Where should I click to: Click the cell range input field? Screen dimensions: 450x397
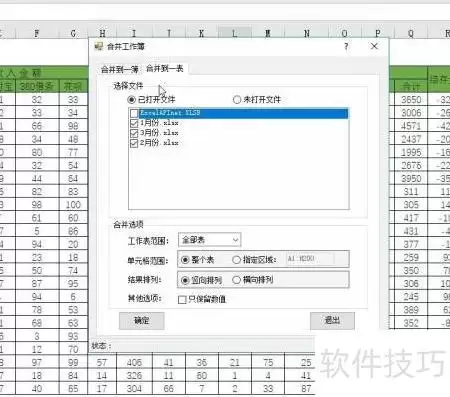tap(310, 259)
